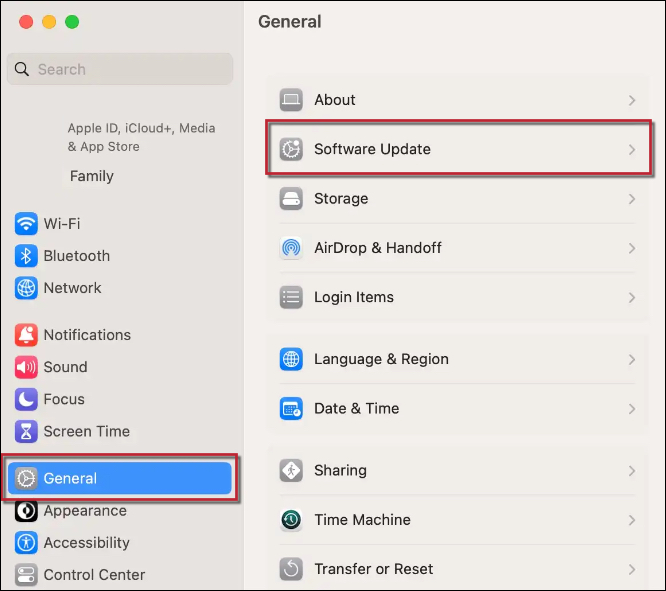
Task: Click the Bluetooth sidebar icon
Action: coord(26,256)
